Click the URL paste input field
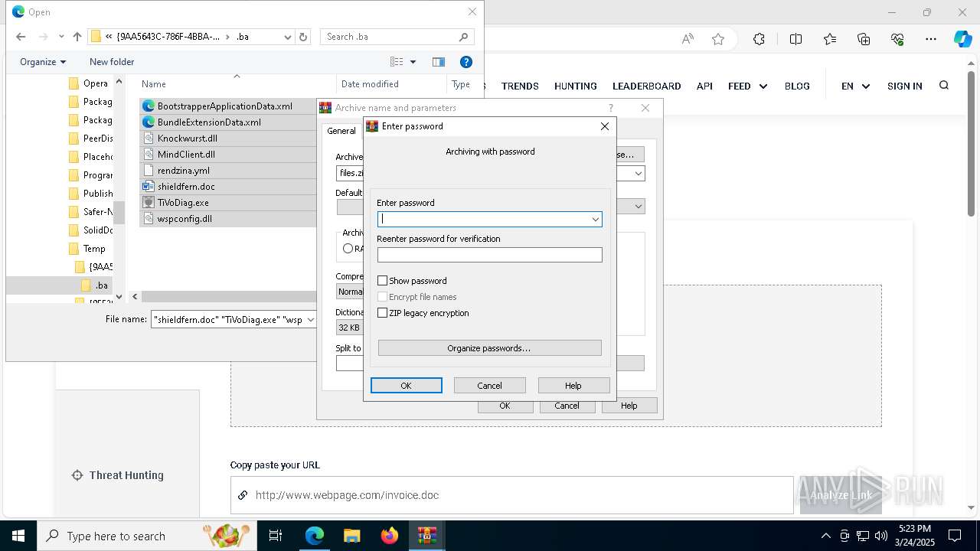The height and width of the screenshot is (551, 980). [x=511, y=495]
